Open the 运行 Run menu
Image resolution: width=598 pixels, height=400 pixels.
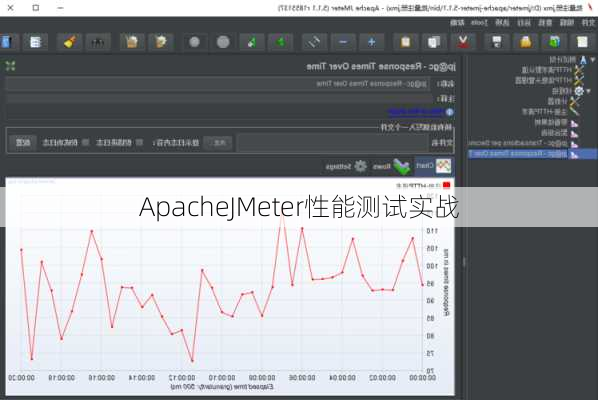point(524,23)
